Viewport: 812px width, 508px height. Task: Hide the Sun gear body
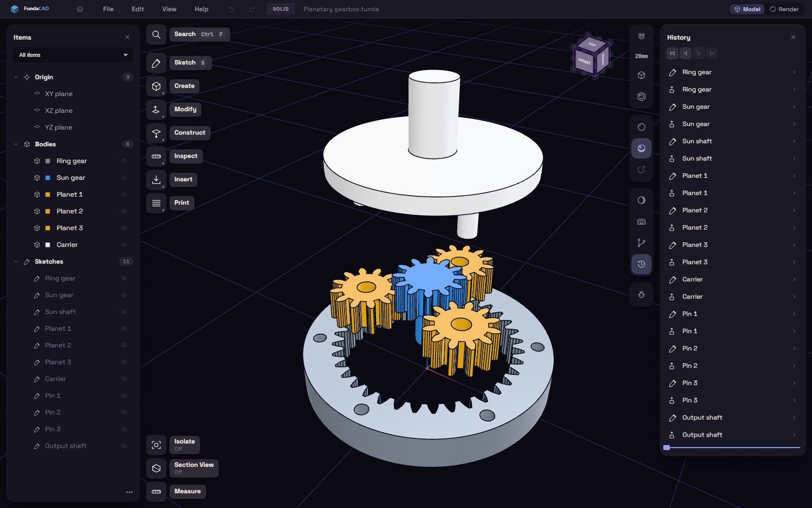[x=124, y=178]
